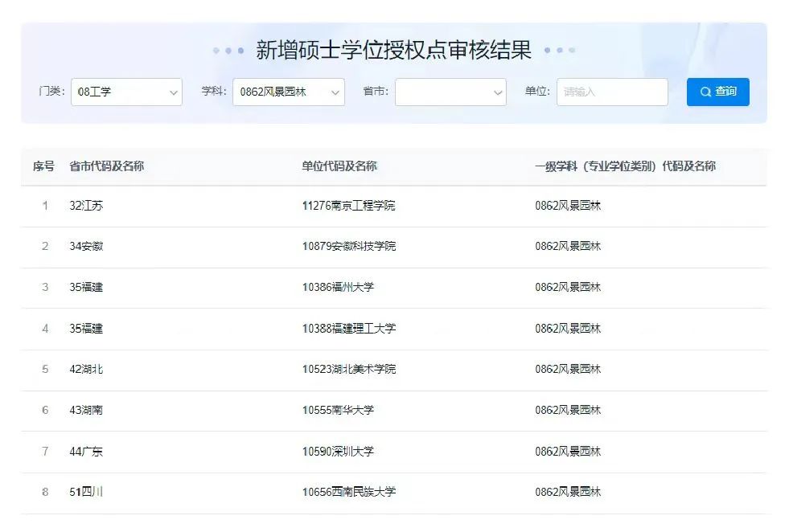Click the magnifier icon in 查询 button

point(705,92)
